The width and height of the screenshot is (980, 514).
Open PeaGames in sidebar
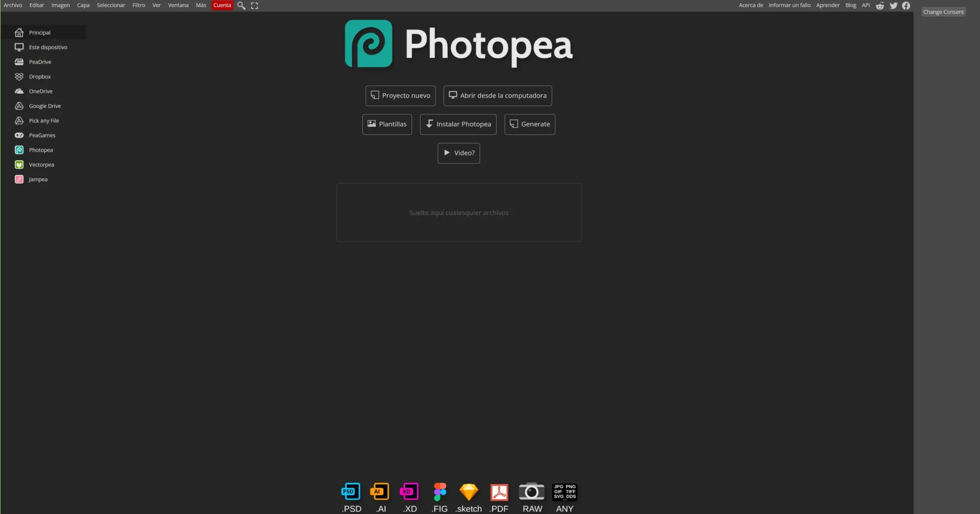[x=43, y=136]
